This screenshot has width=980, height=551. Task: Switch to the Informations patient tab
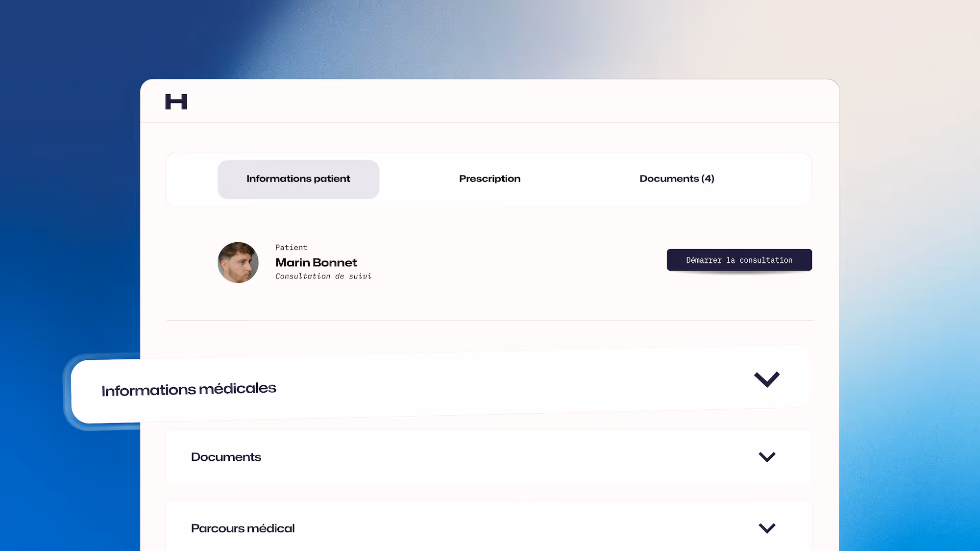click(298, 179)
